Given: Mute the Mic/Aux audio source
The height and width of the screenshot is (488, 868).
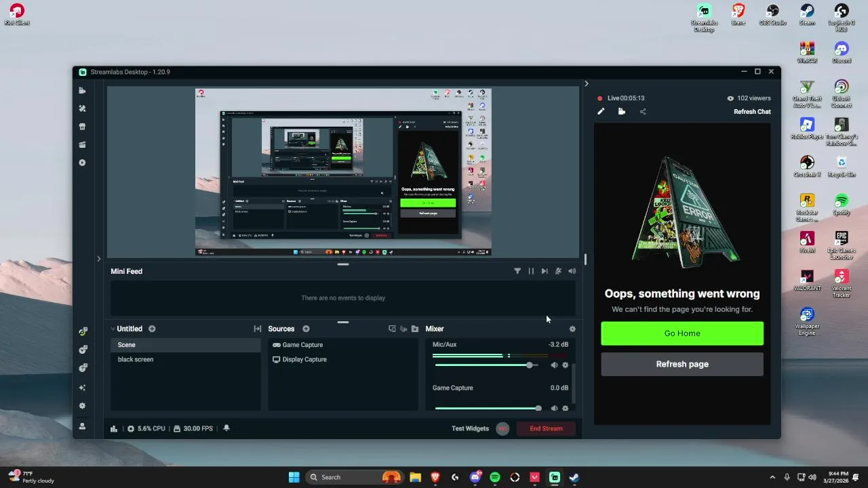Looking at the screenshot, I should [554, 365].
